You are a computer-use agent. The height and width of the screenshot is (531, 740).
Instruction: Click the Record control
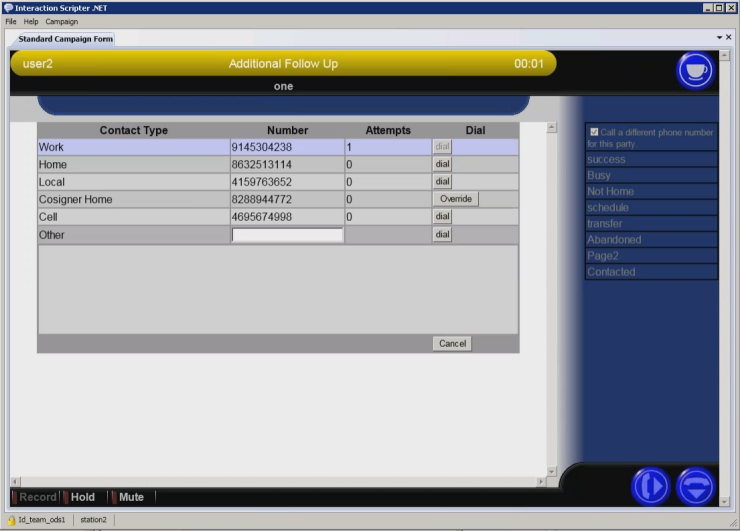(36, 497)
